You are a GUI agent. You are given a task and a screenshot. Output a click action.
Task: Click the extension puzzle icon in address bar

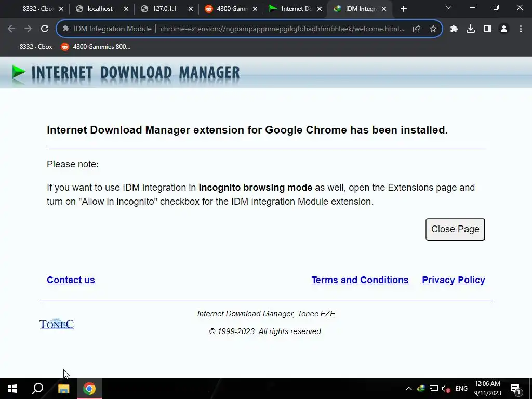(x=66, y=29)
